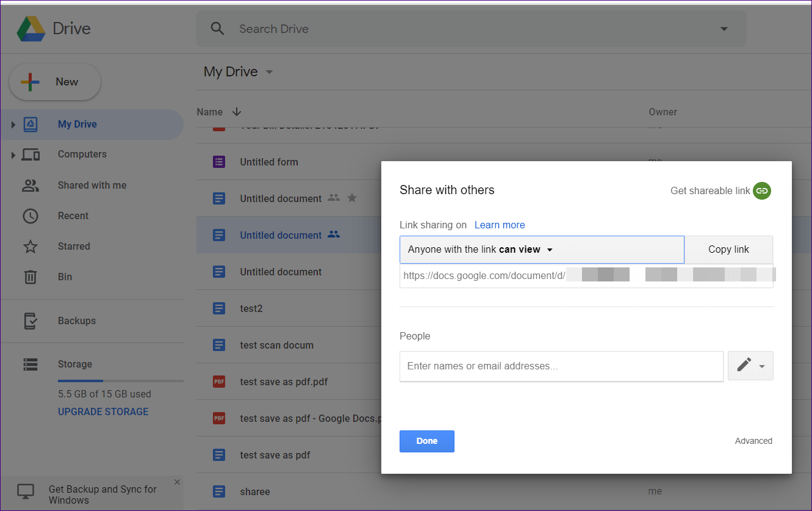Click Docs icon next to test2

(219, 308)
